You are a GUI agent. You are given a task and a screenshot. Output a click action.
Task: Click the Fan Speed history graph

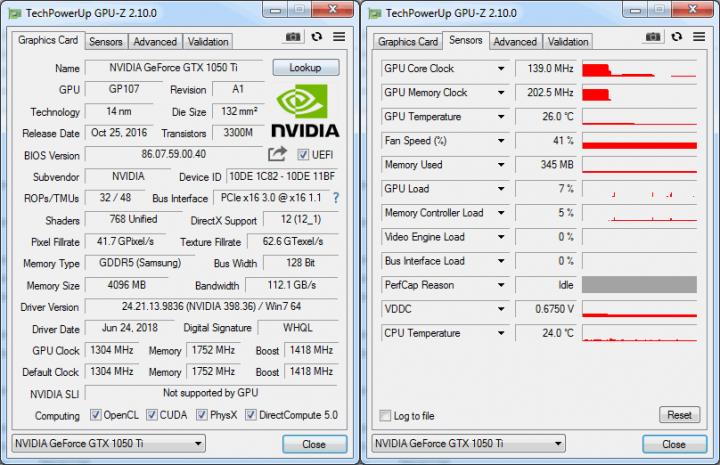640,141
